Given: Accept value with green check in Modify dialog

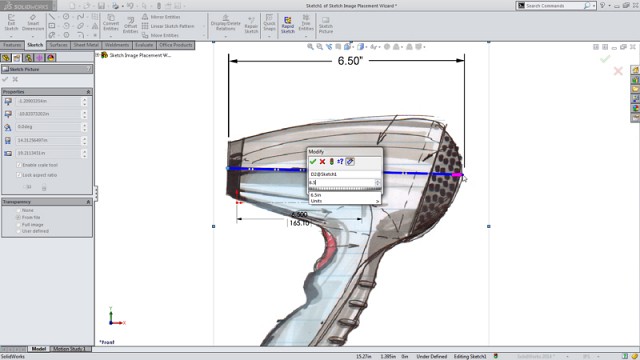Looking at the screenshot, I should point(313,162).
